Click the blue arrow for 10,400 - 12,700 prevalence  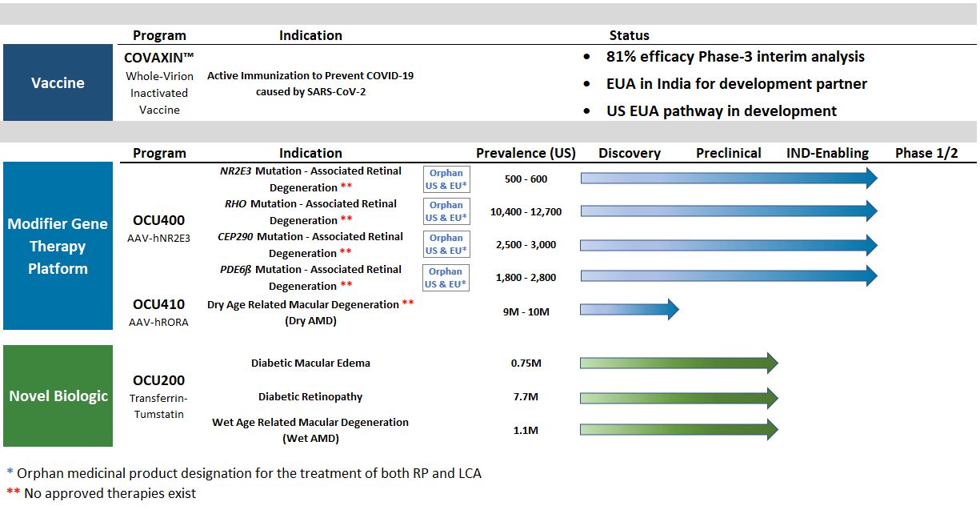tap(728, 211)
